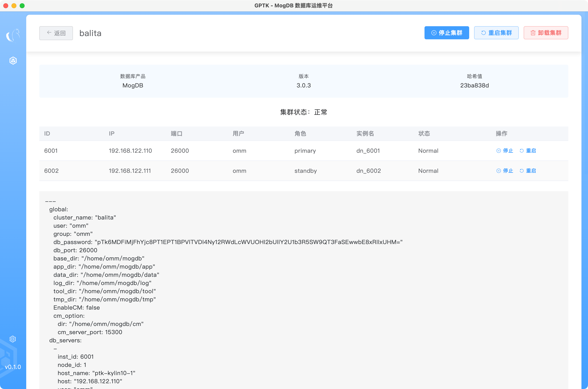
Task: Click the ID cell 6002
Action: click(51, 171)
